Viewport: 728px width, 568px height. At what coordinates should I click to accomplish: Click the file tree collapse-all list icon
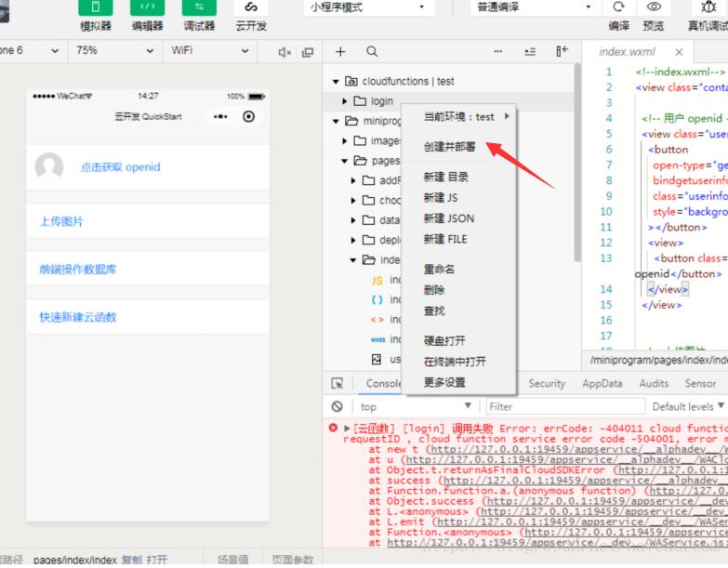pyautogui.click(x=530, y=52)
